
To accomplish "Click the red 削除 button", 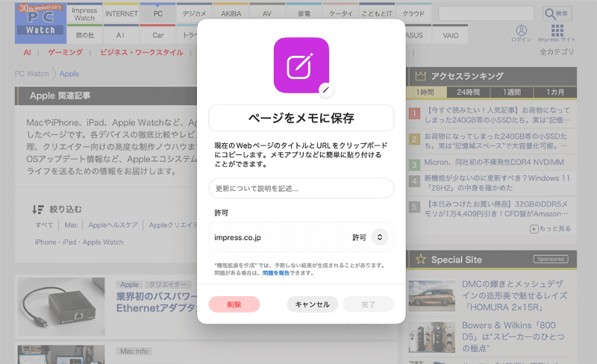I will pos(234,304).
